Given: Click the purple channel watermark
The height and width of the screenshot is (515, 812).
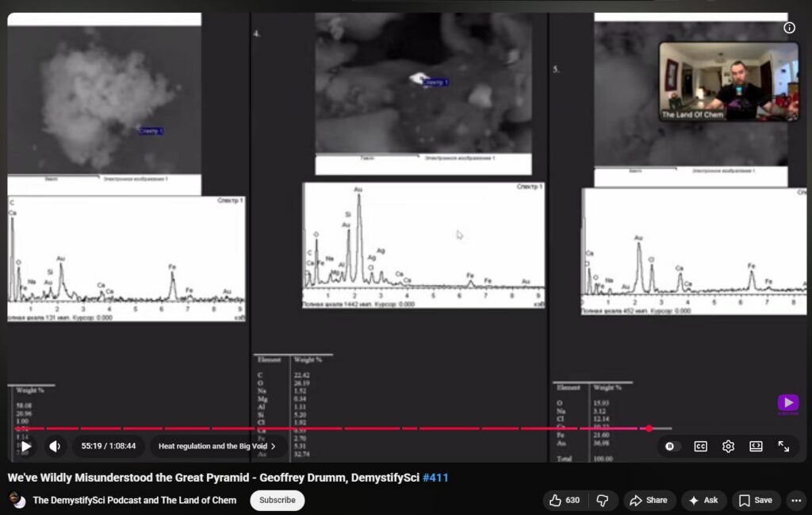Looking at the screenshot, I should 787,404.
